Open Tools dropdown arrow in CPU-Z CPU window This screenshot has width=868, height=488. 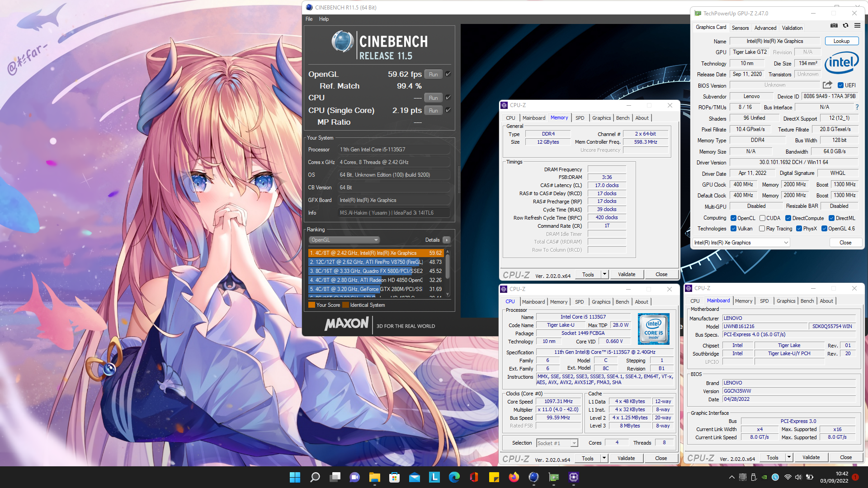[x=604, y=458]
